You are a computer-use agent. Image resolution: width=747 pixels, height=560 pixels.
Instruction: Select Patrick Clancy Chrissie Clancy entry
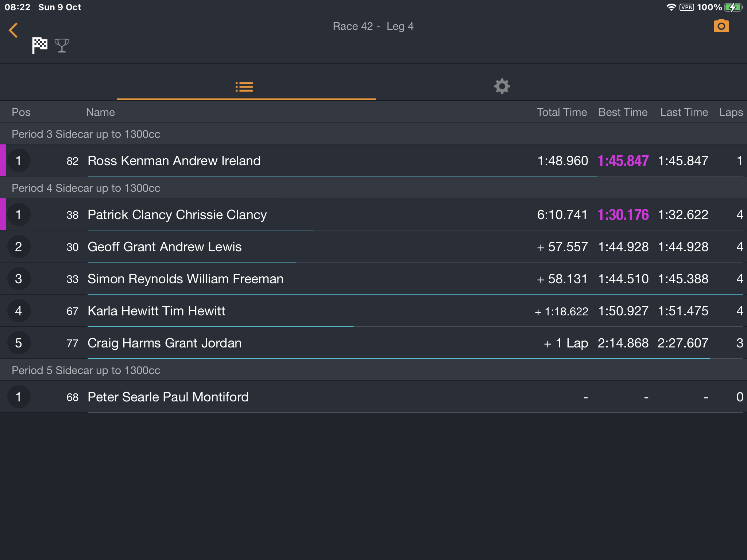click(x=373, y=214)
